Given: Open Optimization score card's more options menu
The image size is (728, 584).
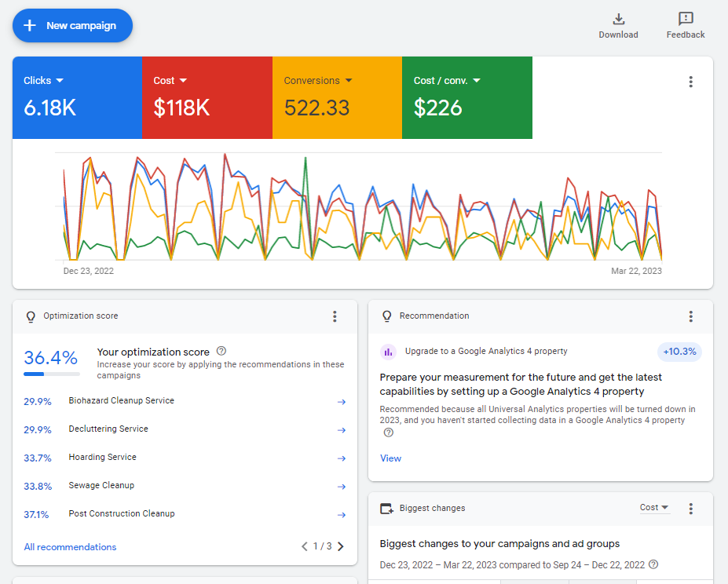Looking at the screenshot, I should point(335,316).
